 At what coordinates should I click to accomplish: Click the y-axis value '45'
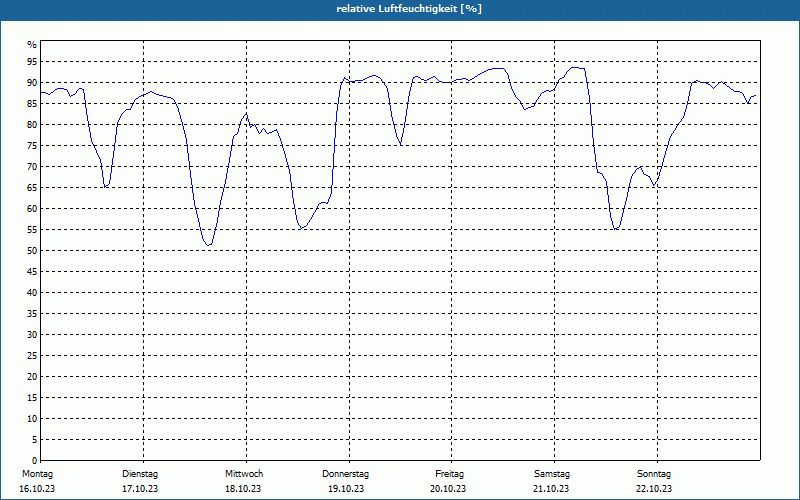click(32, 271)
